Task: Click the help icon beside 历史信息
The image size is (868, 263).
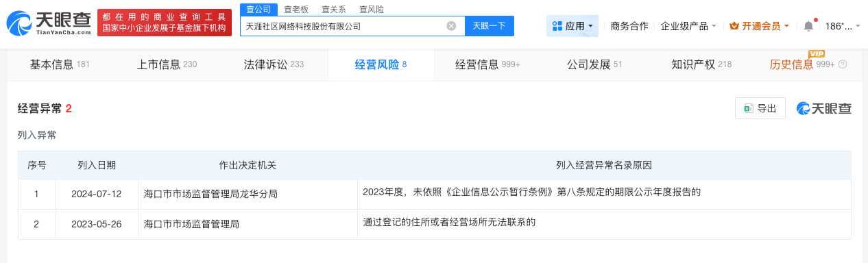Action: pos(843,65)
